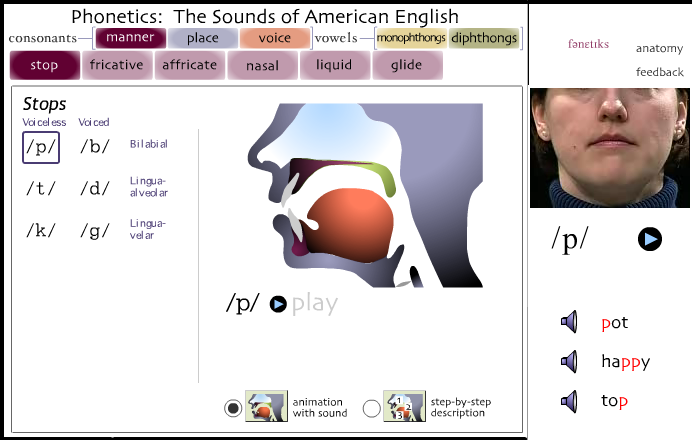
Task: Open the feedback link
Action: [x=659, y=72]
